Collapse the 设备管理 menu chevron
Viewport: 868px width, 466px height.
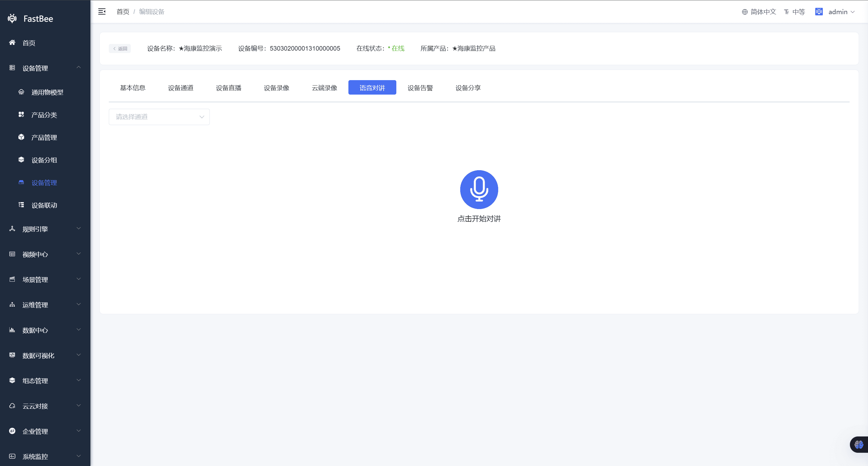click(x=78, y=67)
